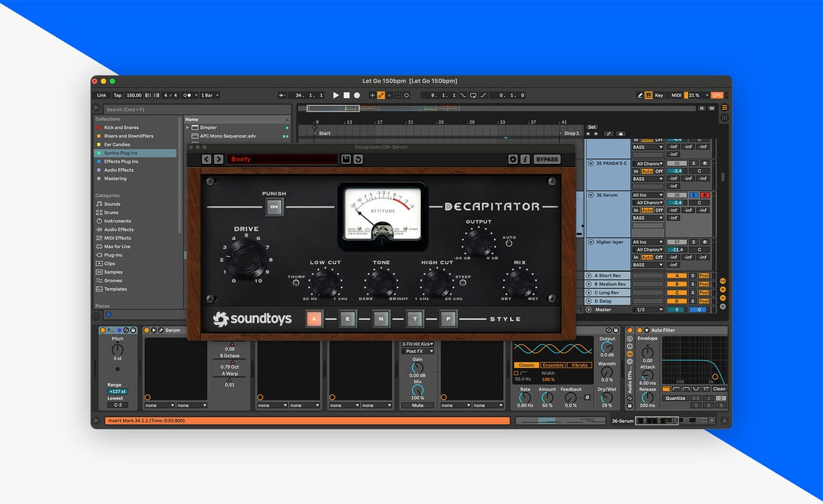Open the Post FX dropdown
This screenshot has width=823, height=504.
pyautogui.click(x=418, y=351)
